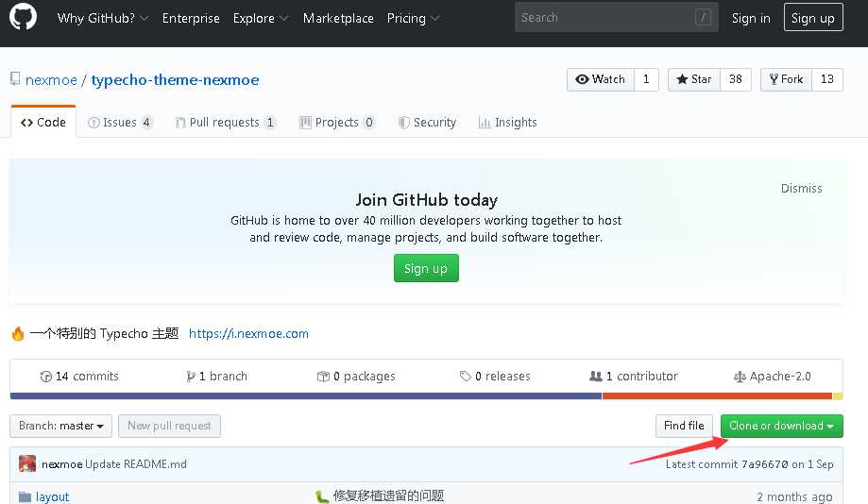This screenshot has height=504, width=868.
Task: Focus the Search input field
Action: [x=616, y=17]
